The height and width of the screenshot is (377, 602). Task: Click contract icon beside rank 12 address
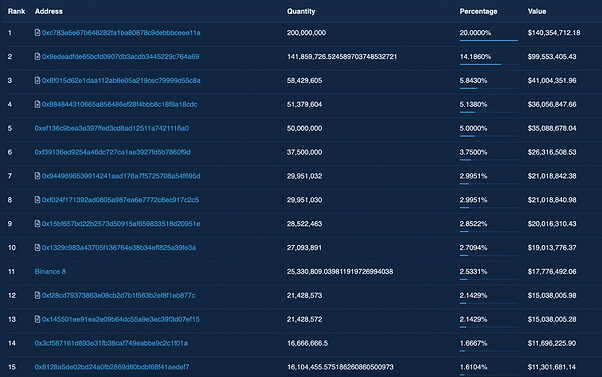tap(37, 295)
